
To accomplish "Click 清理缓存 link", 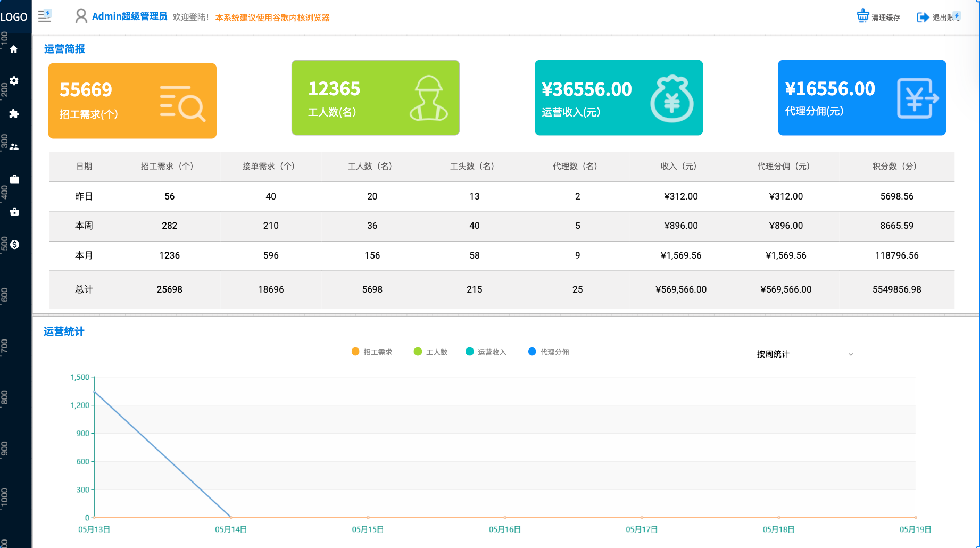I will 886,18.
